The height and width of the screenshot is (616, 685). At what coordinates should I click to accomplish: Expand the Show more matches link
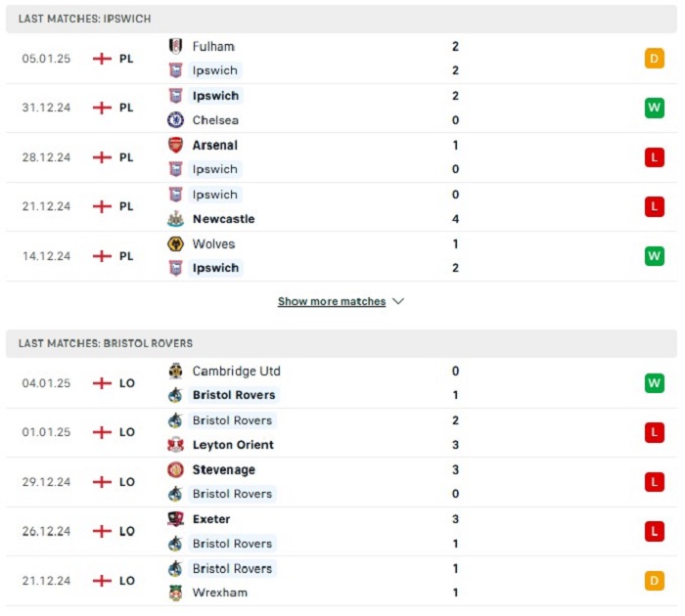(332, 302)
